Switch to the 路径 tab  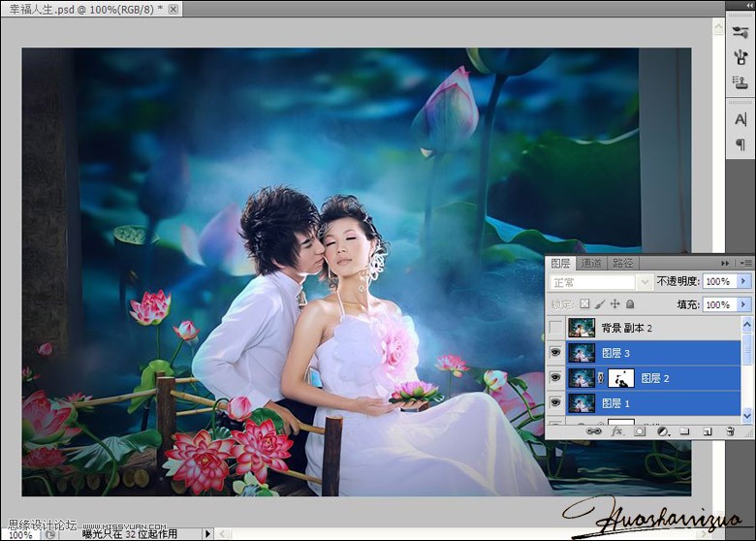click(x=622, y=264)
